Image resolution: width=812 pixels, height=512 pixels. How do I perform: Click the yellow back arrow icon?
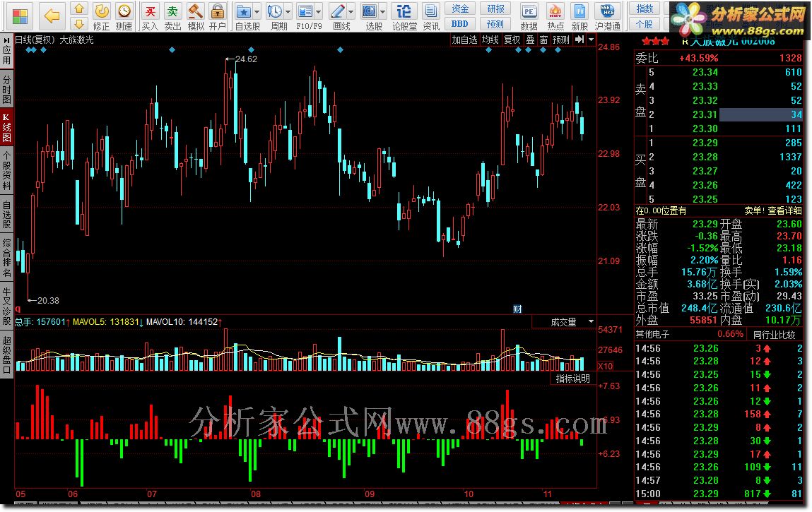click(52, 16)
